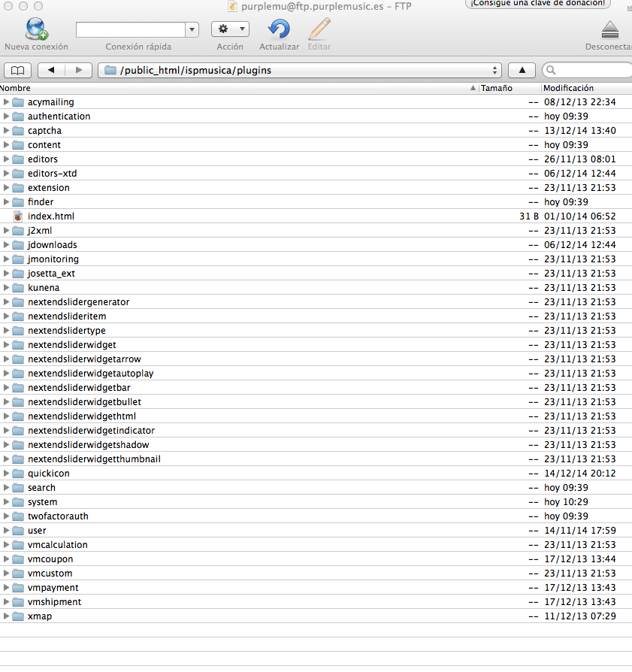This screenshot has height=672, width=632.
Task: Select the nextendslidergenerator row name
Action: point(78,301)
